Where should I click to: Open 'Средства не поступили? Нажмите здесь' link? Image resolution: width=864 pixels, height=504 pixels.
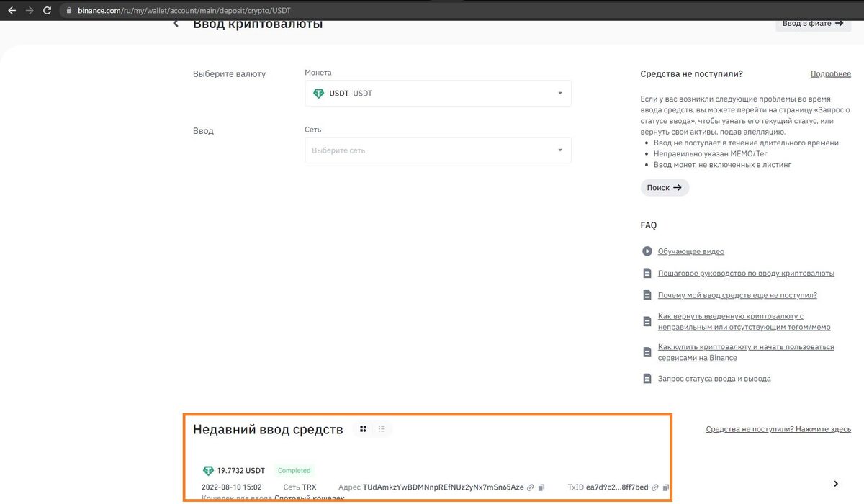pos(778,429)
